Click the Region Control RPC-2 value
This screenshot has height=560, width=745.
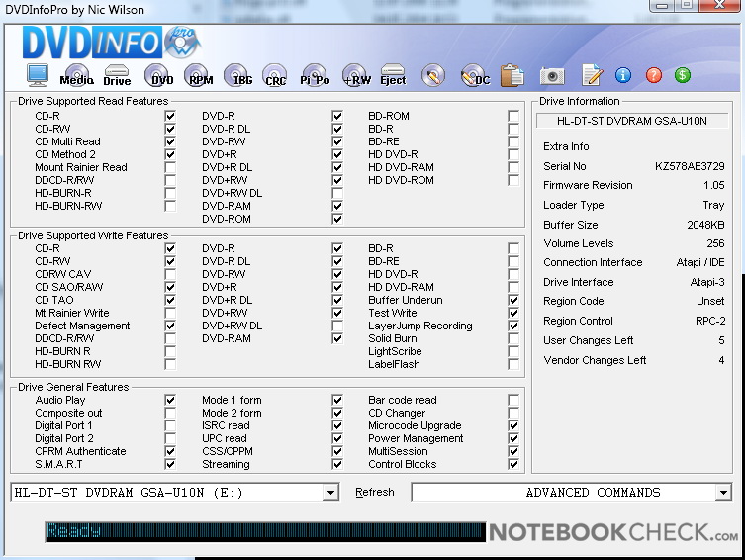click(710, 321)
